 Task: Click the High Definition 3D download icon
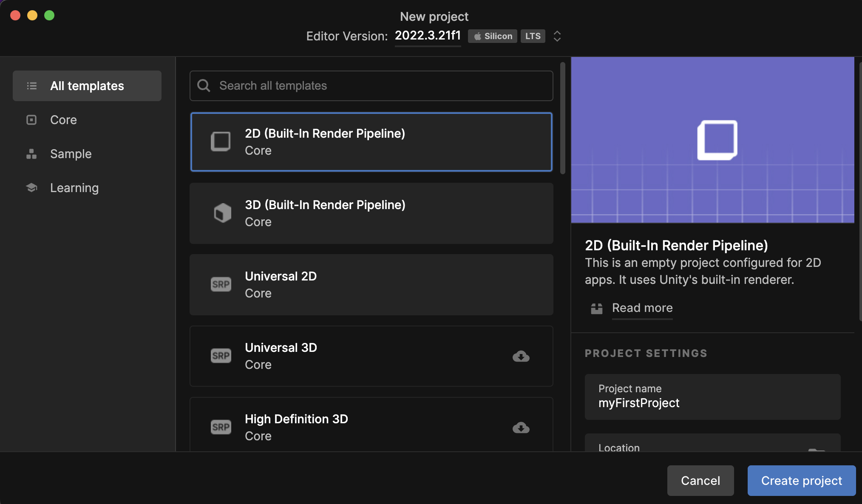coord(521,428)
